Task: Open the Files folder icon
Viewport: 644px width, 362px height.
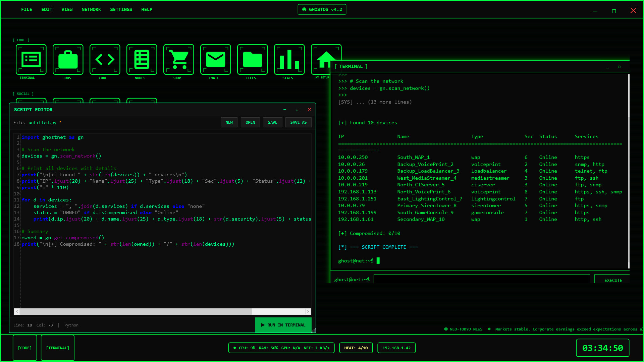Action: click(x=252, y=59)
